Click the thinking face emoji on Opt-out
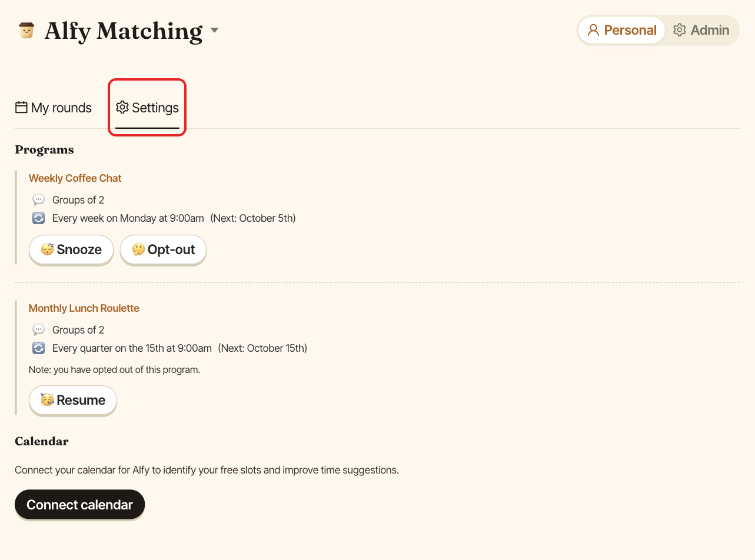This screenshot has width=755, height=560. (138, 249)
